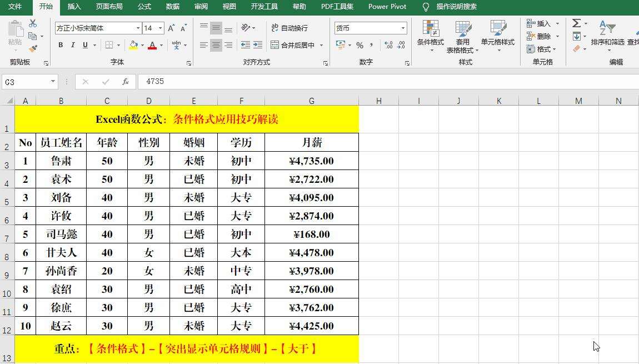Click 自动换行 wrap text button

click(x=289, y=28)
